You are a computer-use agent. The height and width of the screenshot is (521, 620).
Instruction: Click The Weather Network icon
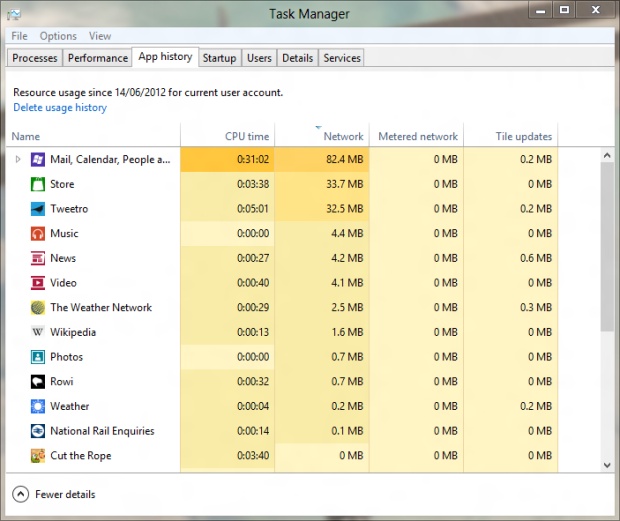click(x=38, y=308)
